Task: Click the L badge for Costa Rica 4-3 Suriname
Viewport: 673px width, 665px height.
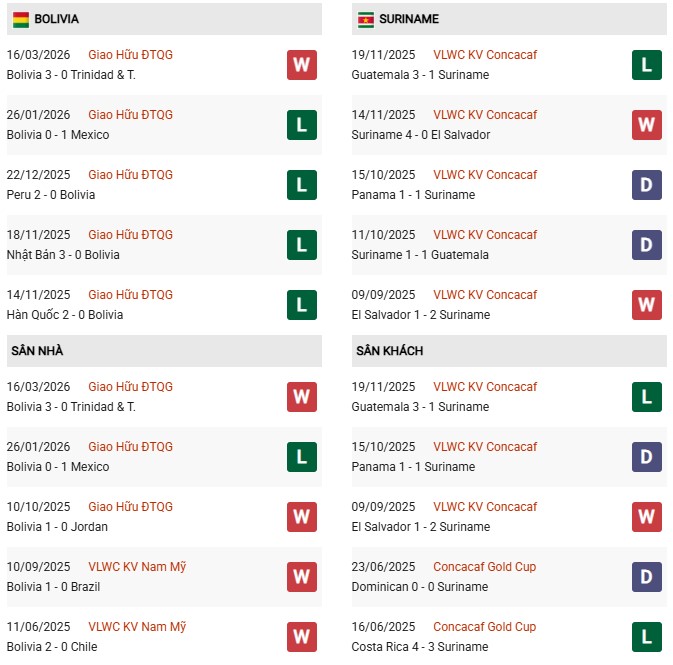Action: pyautogui.click(x=647, y=637)
